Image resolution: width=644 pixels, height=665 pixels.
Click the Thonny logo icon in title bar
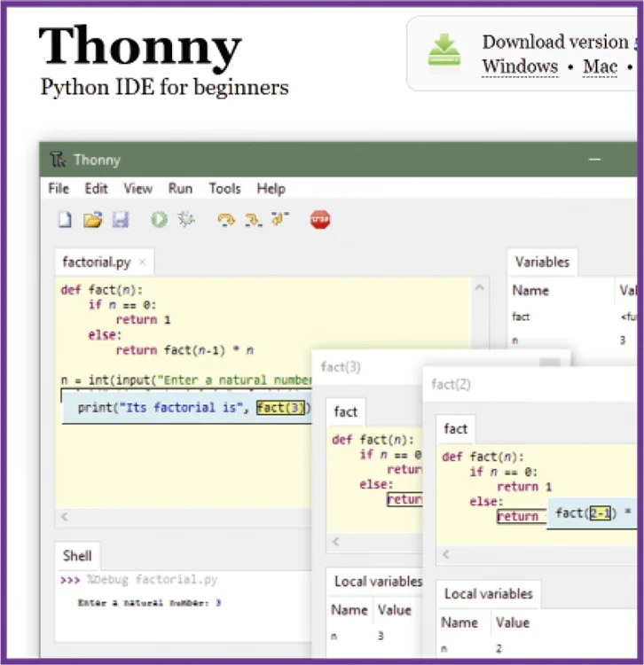58,160
